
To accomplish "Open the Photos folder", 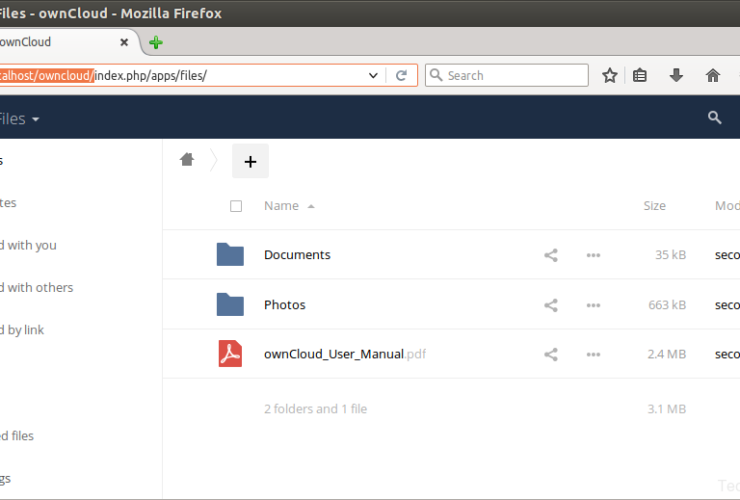I will click(x=284, y=305).
